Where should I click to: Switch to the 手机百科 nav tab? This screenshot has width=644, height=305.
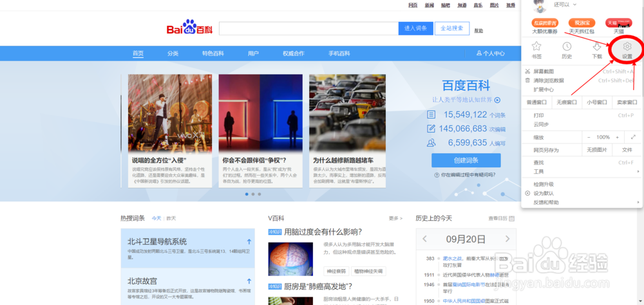click(339, 53)
